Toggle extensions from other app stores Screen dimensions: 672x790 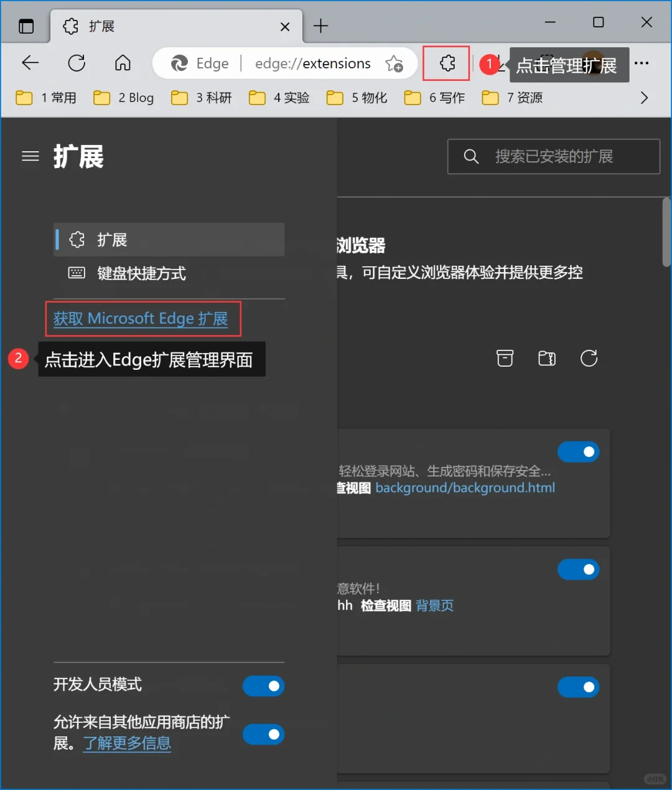pyautogui.click(x=263, y=735)
